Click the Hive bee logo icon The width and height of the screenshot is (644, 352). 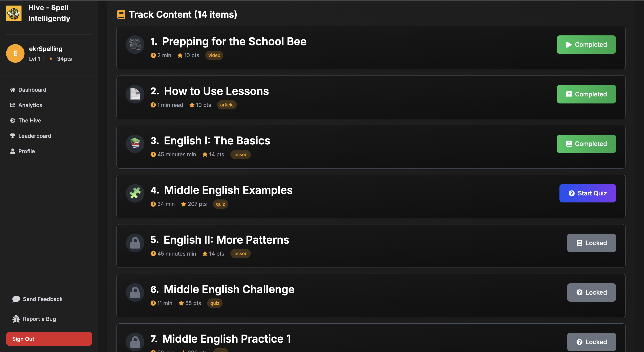pos(14,13)
